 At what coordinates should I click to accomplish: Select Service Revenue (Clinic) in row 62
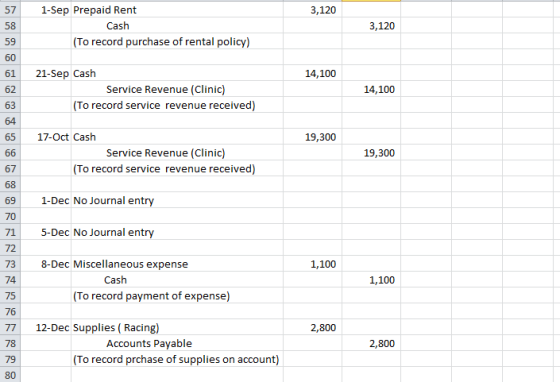(x=177, y=89)
